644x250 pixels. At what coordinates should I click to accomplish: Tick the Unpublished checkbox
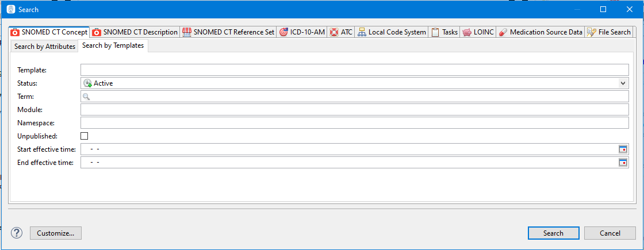click(x=85, y=136)
